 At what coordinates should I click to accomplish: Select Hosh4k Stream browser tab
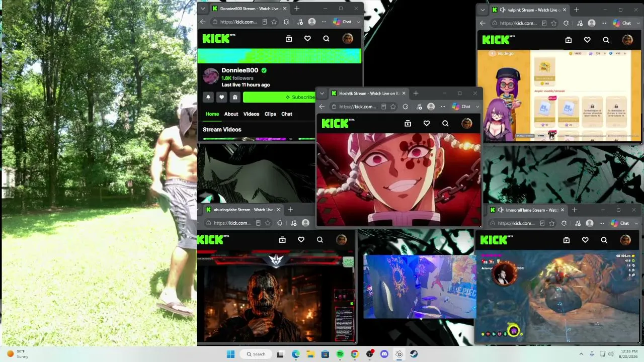(x=368, y=94)
